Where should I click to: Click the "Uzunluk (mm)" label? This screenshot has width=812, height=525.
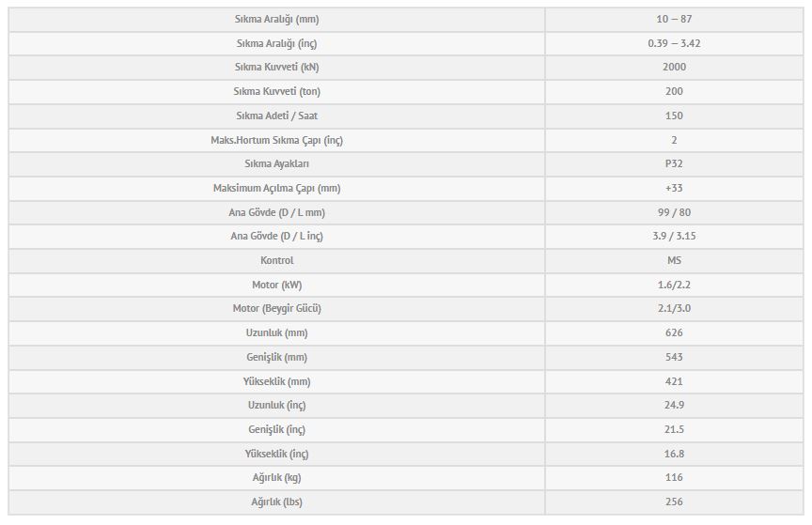coord(276,332)
